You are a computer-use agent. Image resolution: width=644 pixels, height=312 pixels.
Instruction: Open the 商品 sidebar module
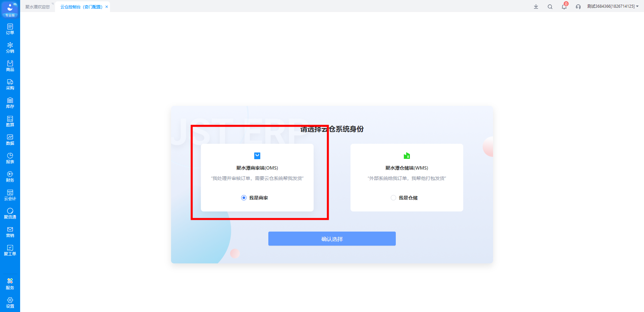(x=10, y=66)
